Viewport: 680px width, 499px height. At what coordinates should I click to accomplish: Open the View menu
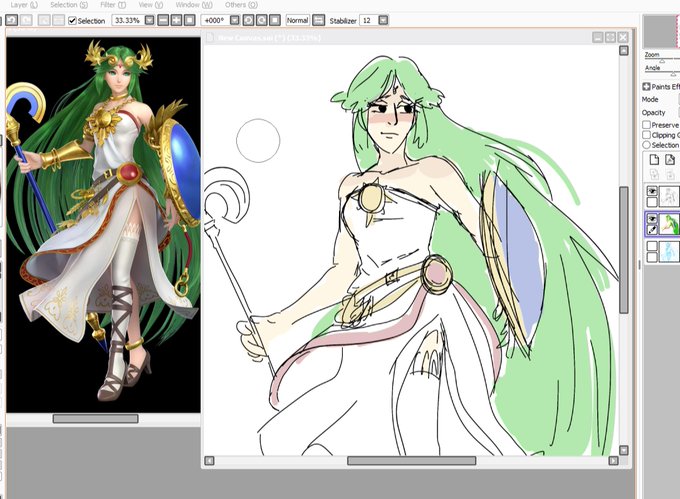point(150,5)
